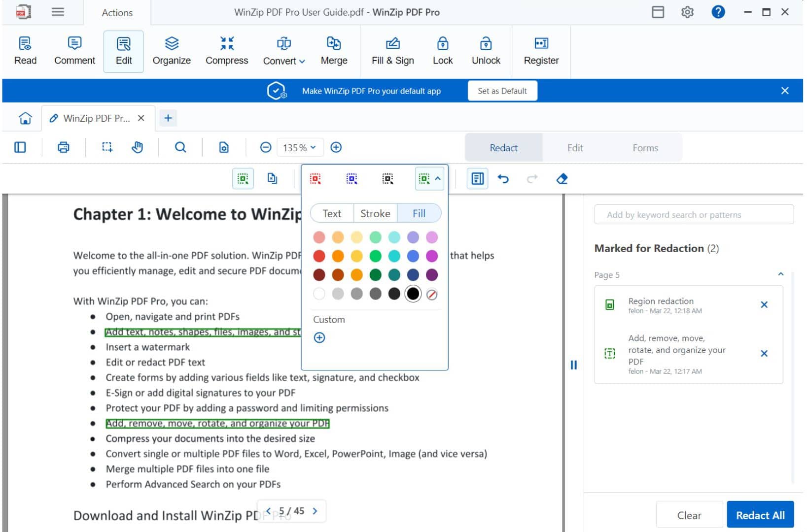Toggle the redaction list panel
The image size is (807, 532).
pyautogui.click(x=477, y=179)
